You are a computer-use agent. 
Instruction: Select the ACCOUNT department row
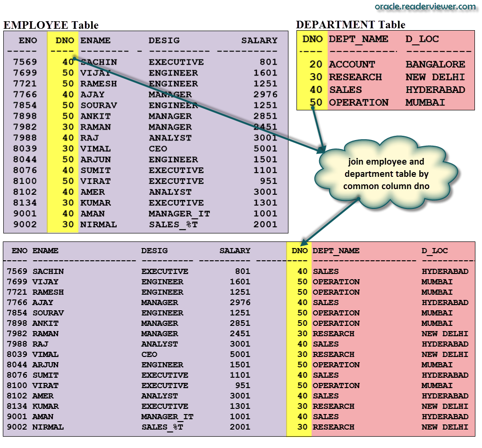click(x=352, y=64)
